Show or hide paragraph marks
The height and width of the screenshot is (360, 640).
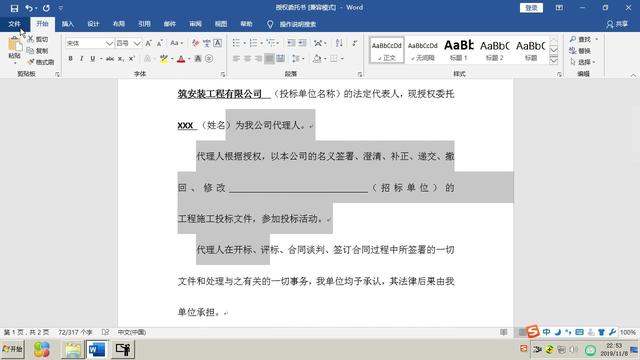click(355, 43)
